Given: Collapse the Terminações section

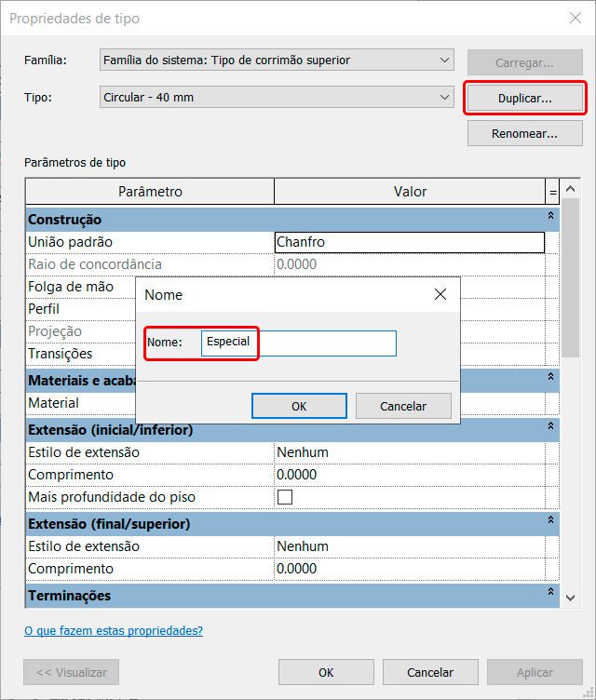Looking at the screenshot, I should tap(550, 592).
